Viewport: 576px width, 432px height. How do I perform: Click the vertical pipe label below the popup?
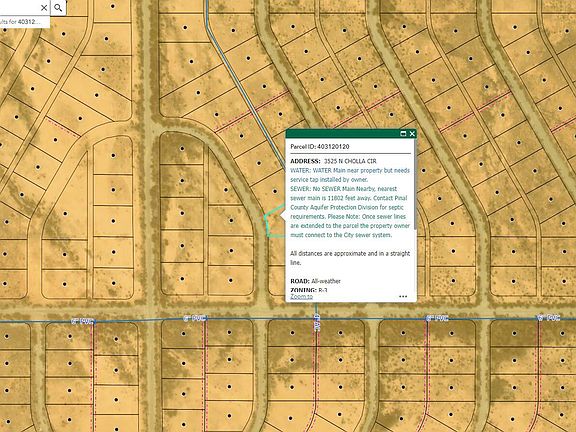[x=317, y=324]
